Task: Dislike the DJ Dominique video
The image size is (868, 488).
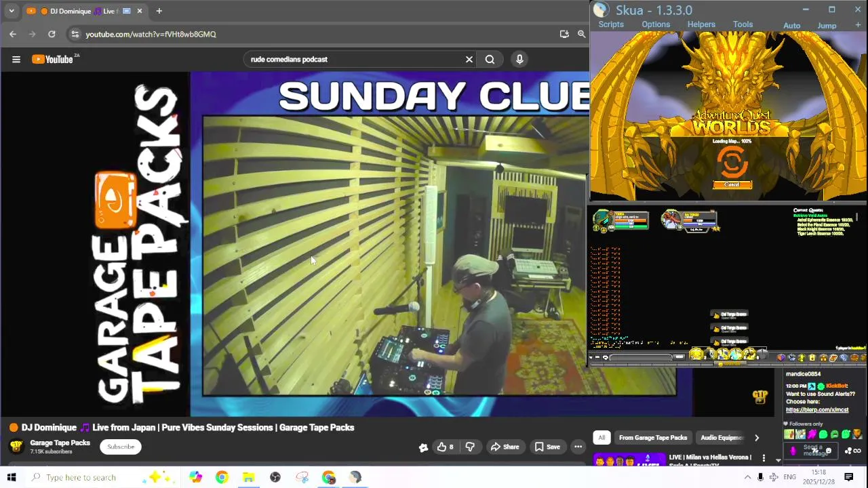Action: (x=470, y=447)
